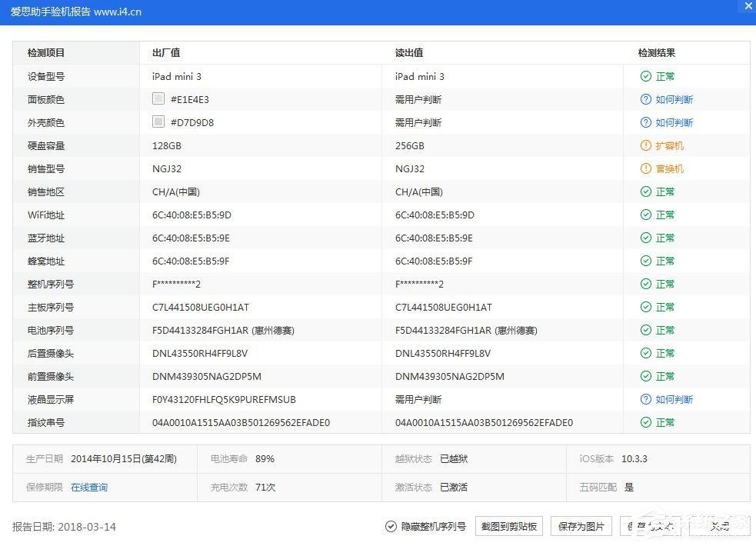Click the 正常 check icon in 蓝牙地址 row

tap(645, 238)
